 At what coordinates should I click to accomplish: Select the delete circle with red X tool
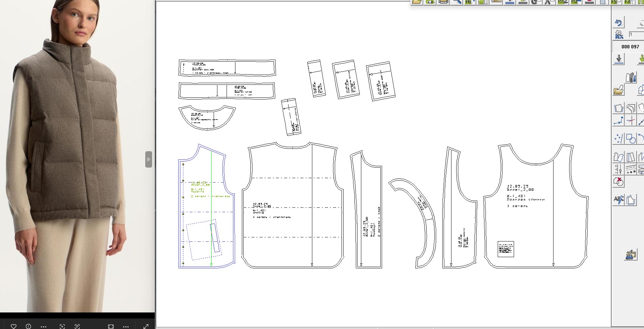click(618, 182)
